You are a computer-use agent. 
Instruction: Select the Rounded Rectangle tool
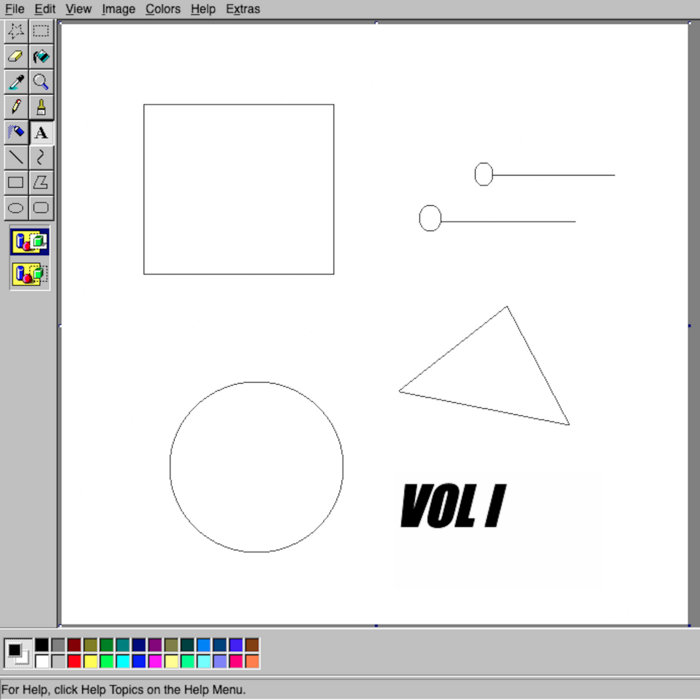click(41, 208)
